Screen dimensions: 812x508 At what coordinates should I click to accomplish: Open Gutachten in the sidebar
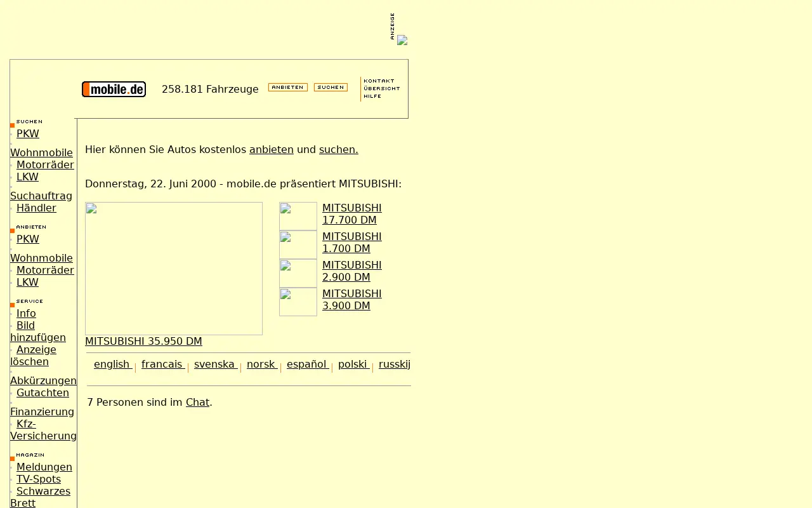tap(43, 393)
